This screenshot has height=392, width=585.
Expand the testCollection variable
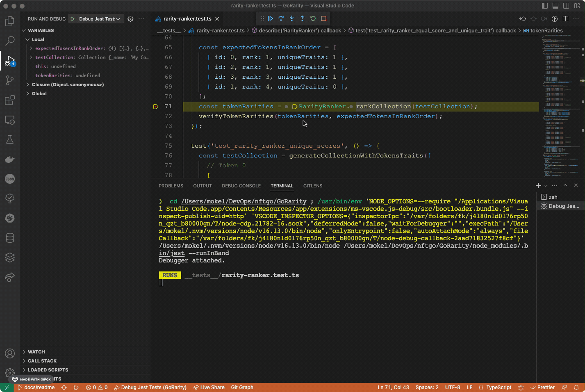pos(31,57)
